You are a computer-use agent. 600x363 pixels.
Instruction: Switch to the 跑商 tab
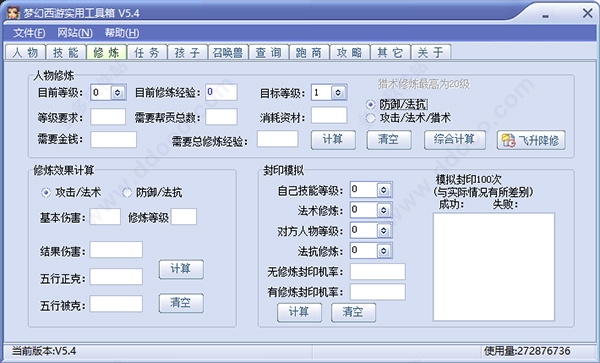(309, 52)
